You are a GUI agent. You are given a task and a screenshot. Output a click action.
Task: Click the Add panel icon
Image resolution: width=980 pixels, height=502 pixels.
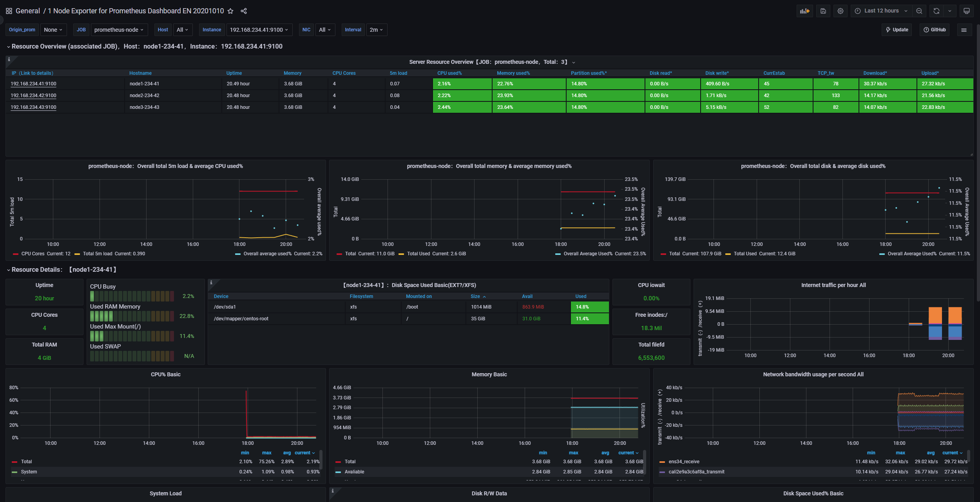tap(804, 11)
